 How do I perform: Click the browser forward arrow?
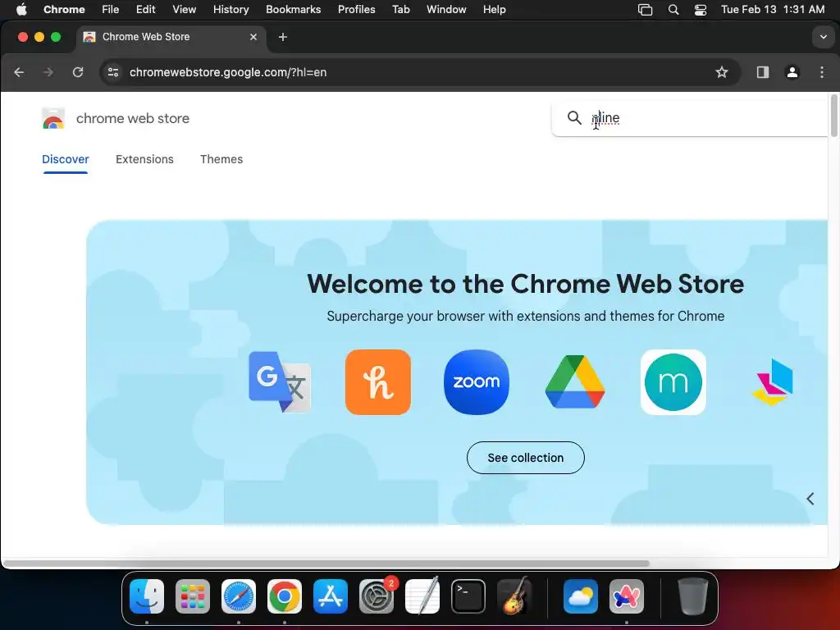click(48, 72)
